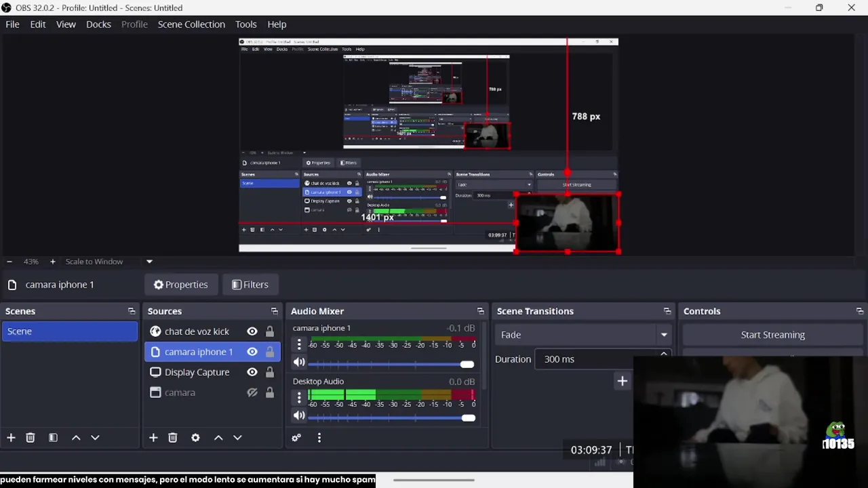Move scene down arrow in Scenes panel
Image resolution: width=868 pixels, height=488 pixels.
pos(95,438)
